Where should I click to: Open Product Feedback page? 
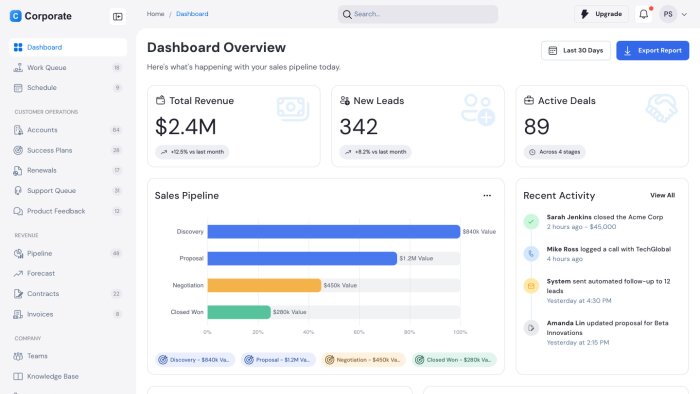click(68, 211)
